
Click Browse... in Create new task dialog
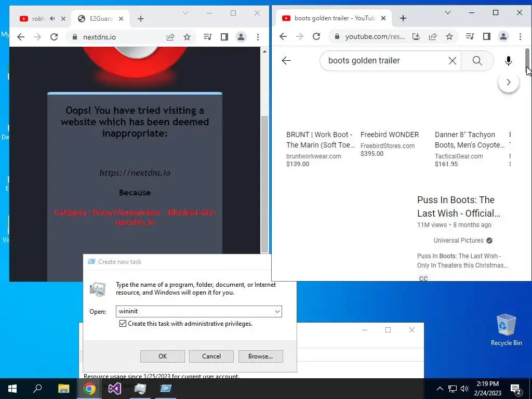[261, 356]
